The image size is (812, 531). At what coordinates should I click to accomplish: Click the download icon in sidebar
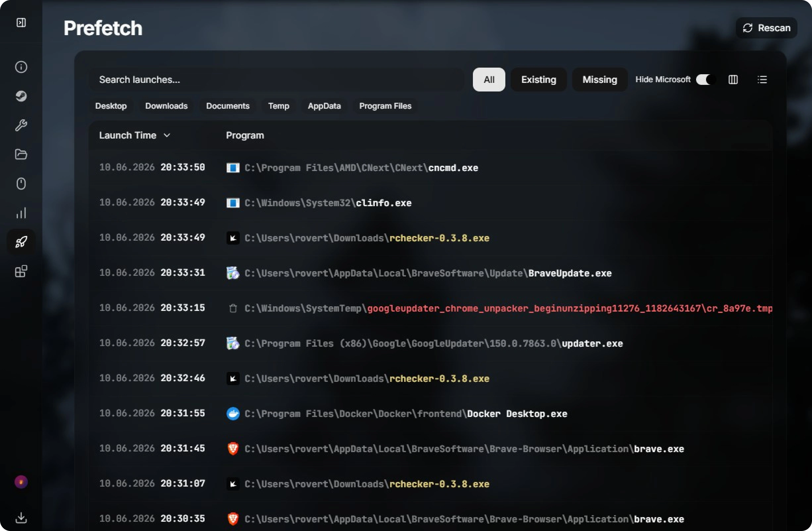click(x=21, y=518)
